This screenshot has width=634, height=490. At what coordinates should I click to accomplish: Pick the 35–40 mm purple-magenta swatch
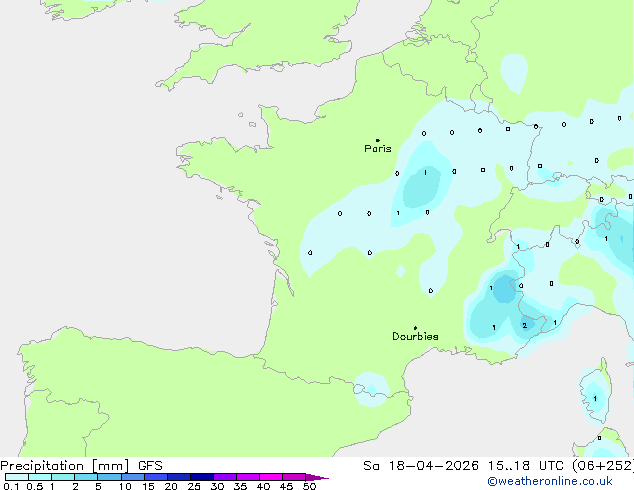coord(248,477)
